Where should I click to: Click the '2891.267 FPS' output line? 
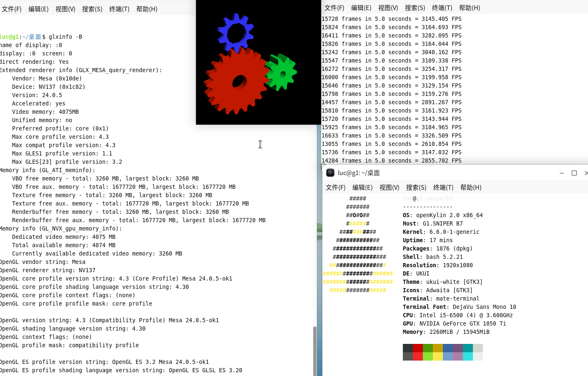pos(392,102)
